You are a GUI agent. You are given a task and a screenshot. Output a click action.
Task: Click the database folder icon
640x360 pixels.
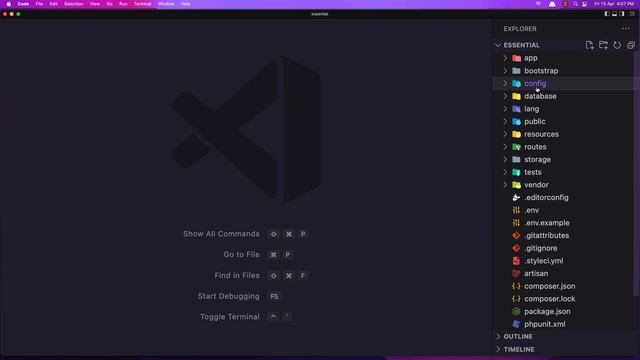click(516, 96)
